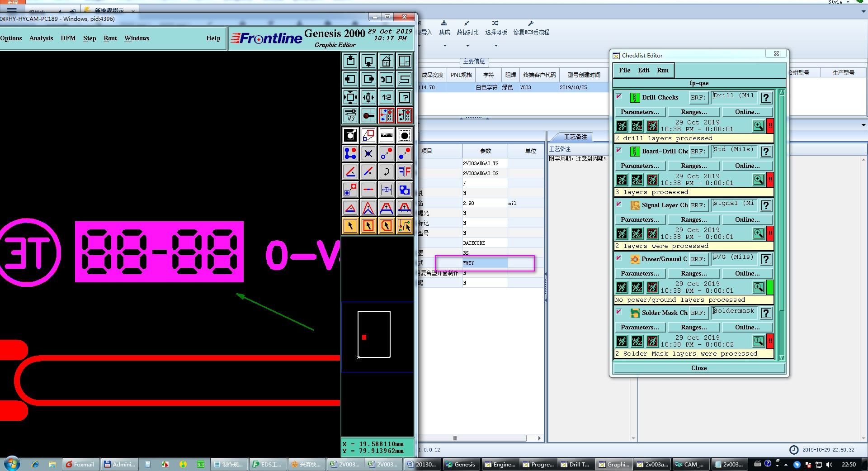Open the Analysis menu in Genesis
Viewport: 868px width, 471px height.
pos(41,38)
